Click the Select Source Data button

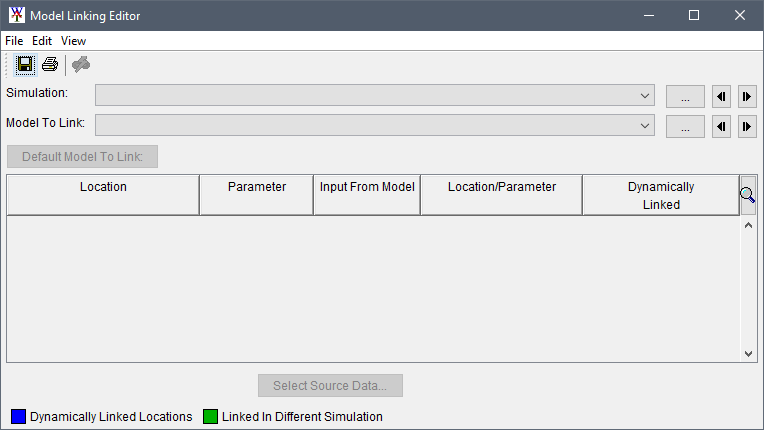(x=330, y=386)
